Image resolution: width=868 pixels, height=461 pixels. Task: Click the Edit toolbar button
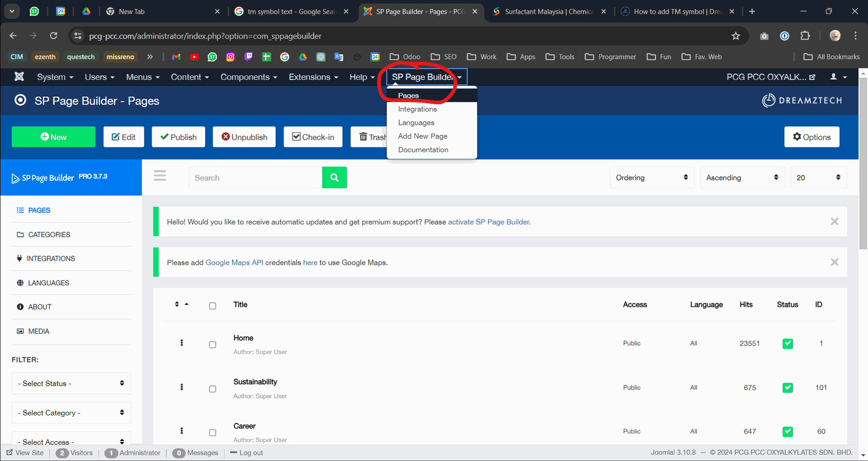124,137
